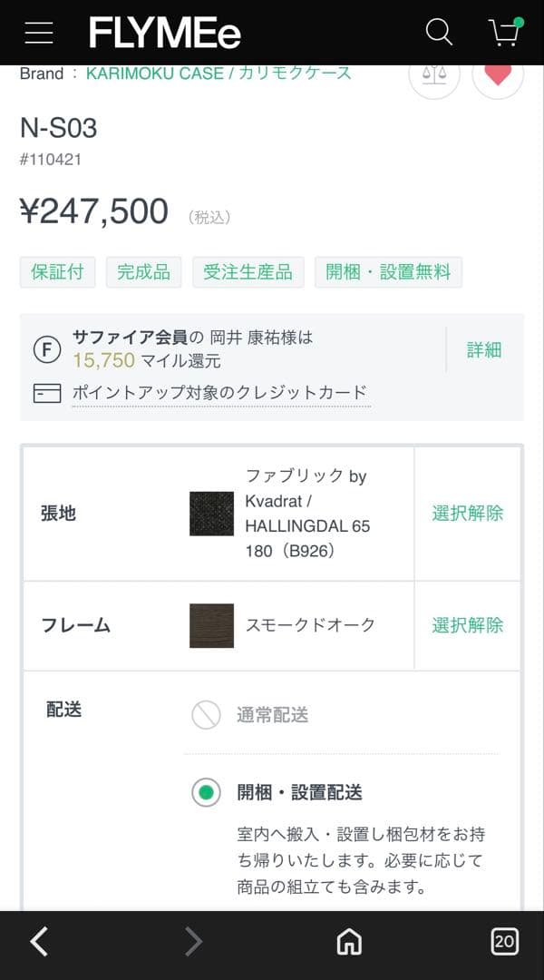544x980 pixels.
Task: Open 詳細 for mile reward details
Action: [x=484, y=350]
